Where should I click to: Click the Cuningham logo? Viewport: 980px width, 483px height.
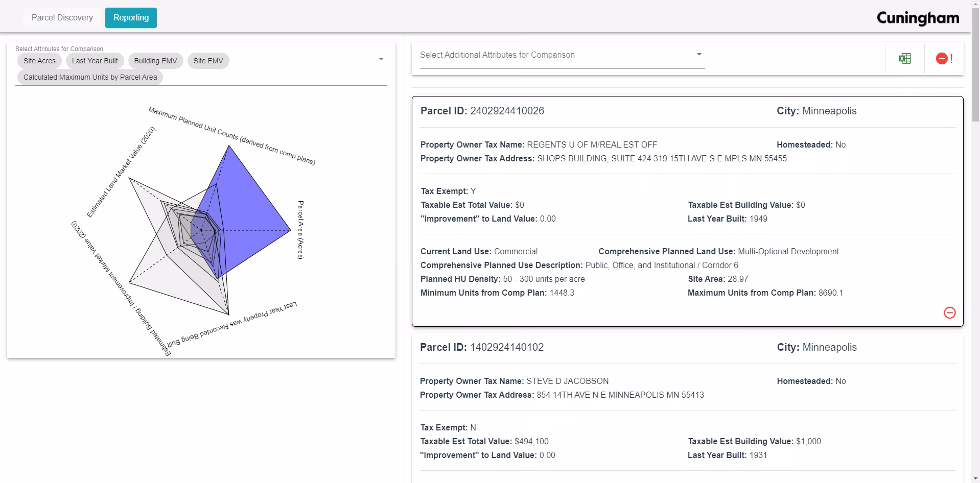pyautogui.click(x=918, y=18)
